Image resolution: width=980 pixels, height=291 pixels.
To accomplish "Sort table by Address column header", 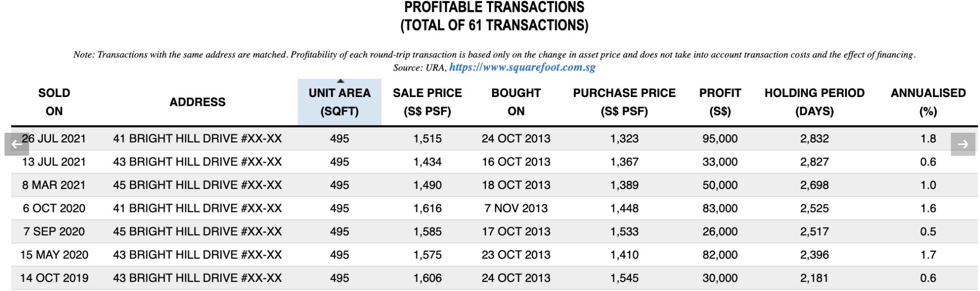I will (x=197, y=102).
